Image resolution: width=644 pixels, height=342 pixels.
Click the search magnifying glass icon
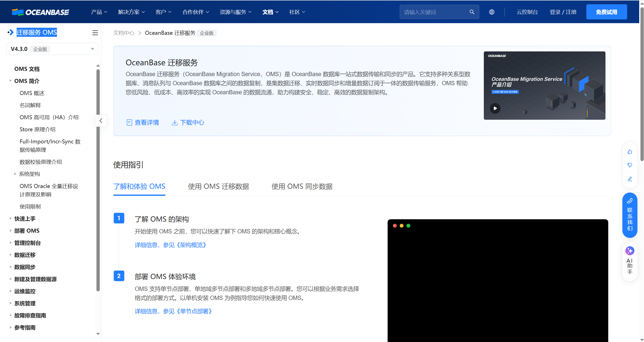[x=472, y=12]
